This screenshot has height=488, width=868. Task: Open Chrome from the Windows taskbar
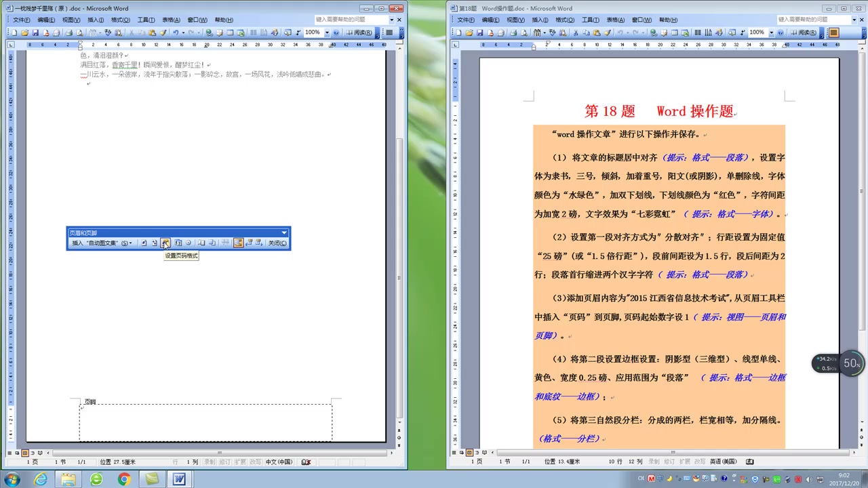[x=124, y=479]
